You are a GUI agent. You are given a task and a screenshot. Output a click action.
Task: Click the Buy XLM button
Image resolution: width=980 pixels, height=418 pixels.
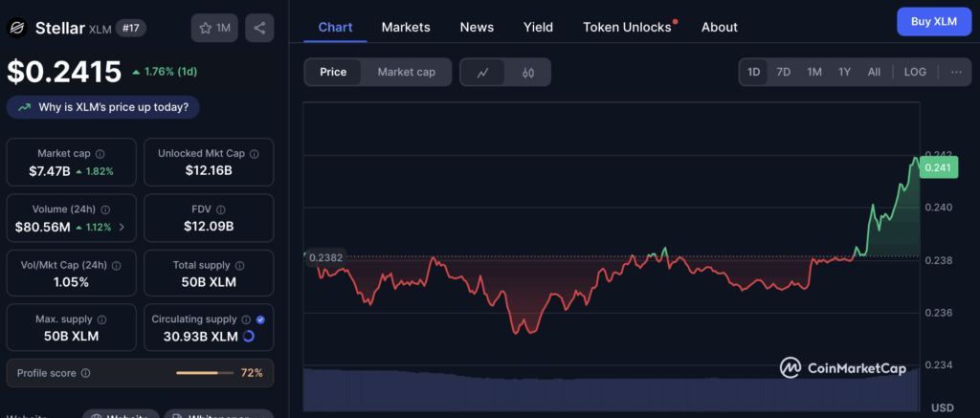tap(934, 21)
